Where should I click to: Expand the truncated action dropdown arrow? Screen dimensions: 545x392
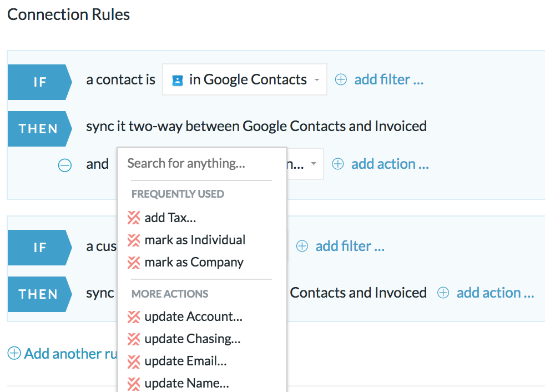click(314, 163)
